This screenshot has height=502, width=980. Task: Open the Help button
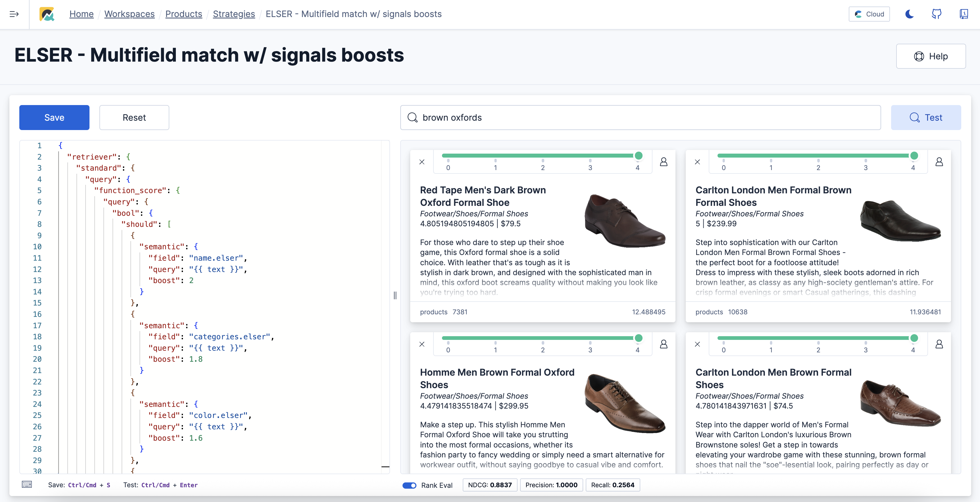[x=931, y=56]
